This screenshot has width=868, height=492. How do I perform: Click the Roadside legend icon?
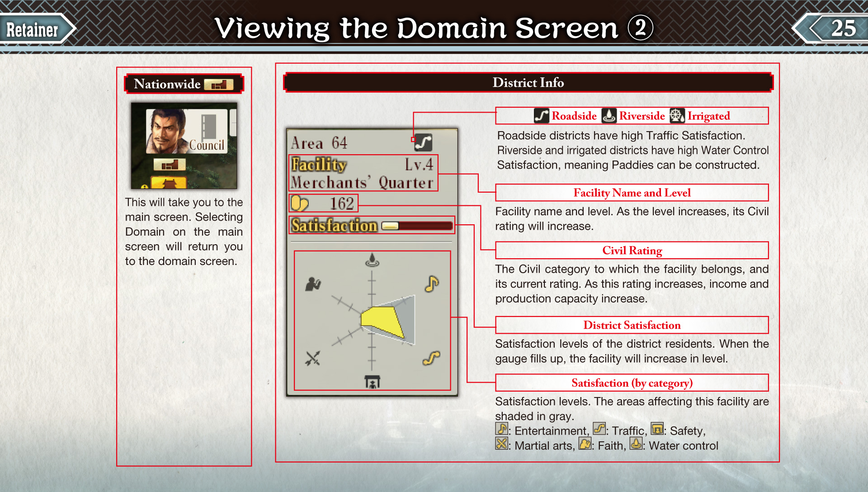coord(541,116)
